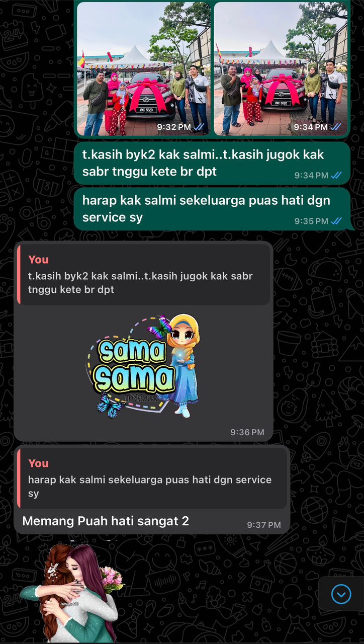Tap the hugging women sticker
This screenshot has height=644, width=364.
point(70,593)
